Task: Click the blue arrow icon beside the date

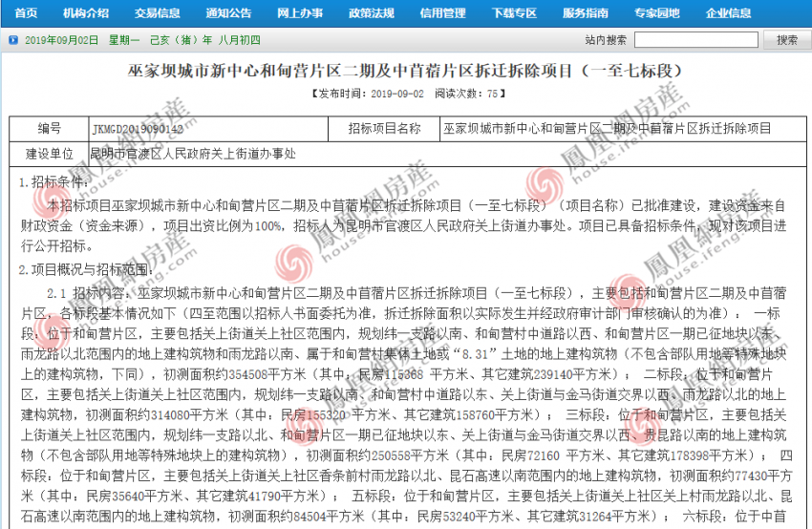Action: pos(13,40)
